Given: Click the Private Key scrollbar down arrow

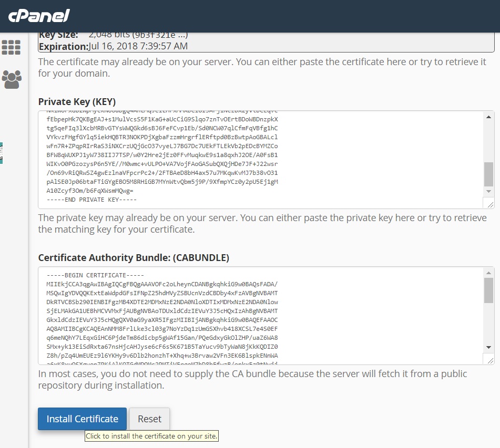Looking at the screenshot, I should pos(488,192).
